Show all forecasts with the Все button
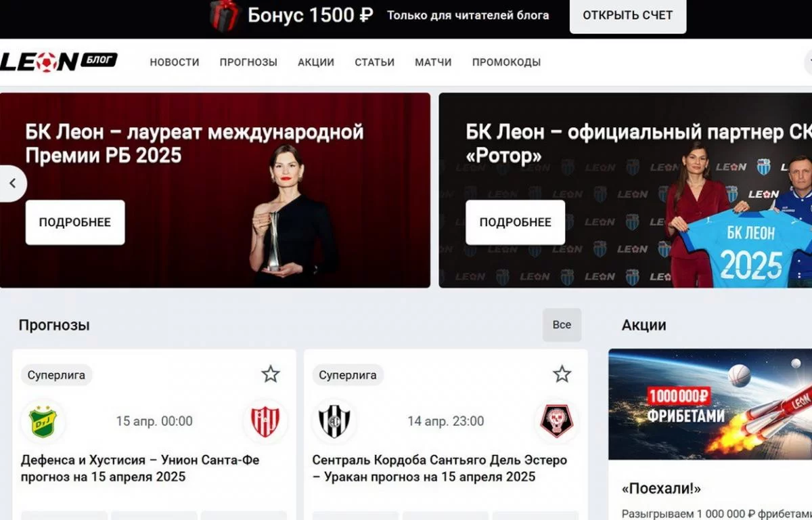Screen dimensions: 812x520 (x=562, y=325)
